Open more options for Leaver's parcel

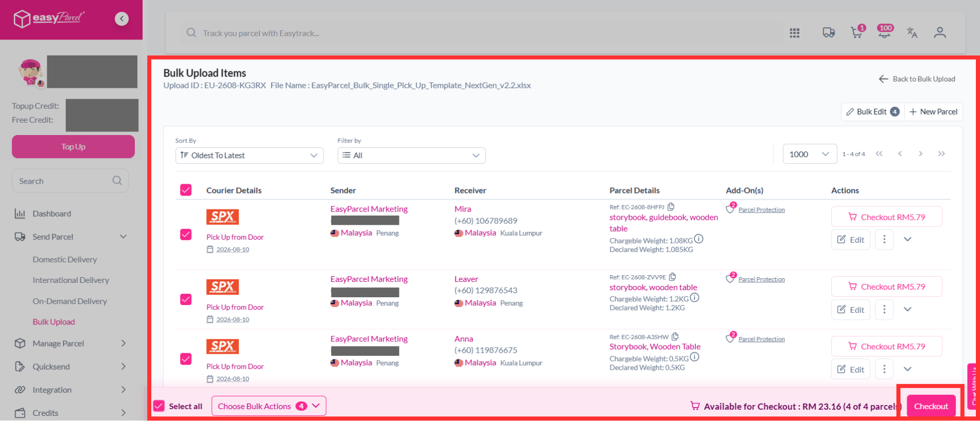tap(884, 310)
